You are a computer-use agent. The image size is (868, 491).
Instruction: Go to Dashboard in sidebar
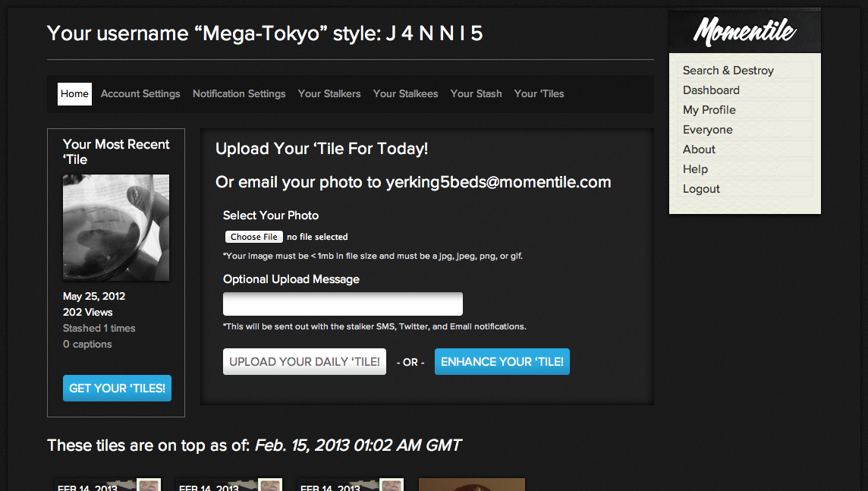(x=711, y=90)
